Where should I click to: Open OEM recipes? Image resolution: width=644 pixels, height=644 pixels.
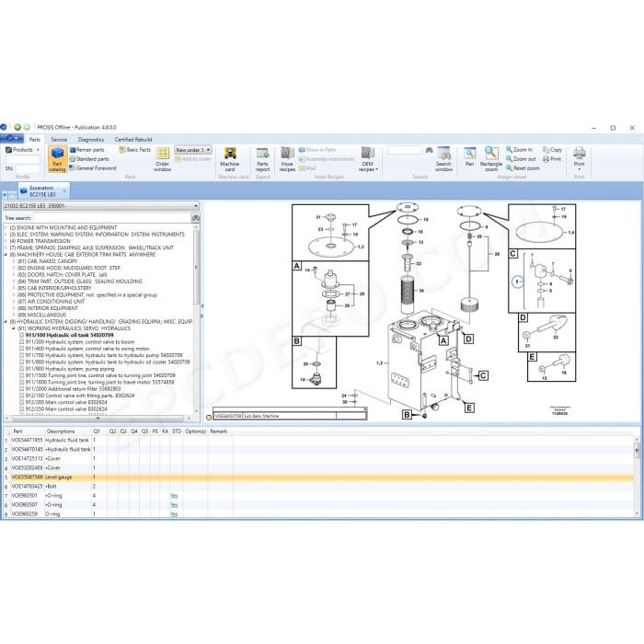(x=368, y=159)
